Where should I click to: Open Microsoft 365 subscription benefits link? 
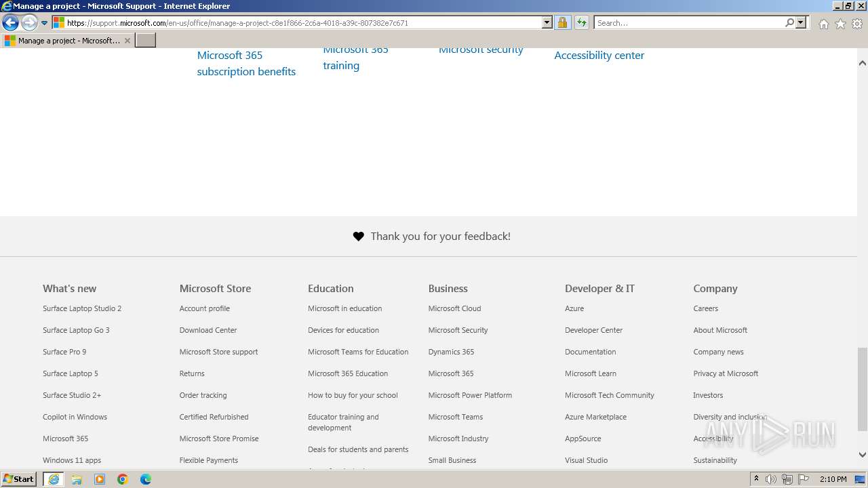pos(246,63)
